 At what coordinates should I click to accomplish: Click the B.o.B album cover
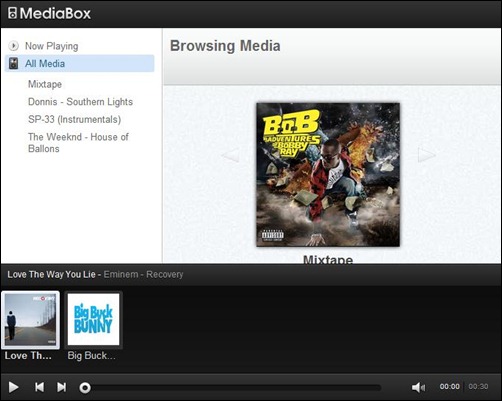[328, 175]
